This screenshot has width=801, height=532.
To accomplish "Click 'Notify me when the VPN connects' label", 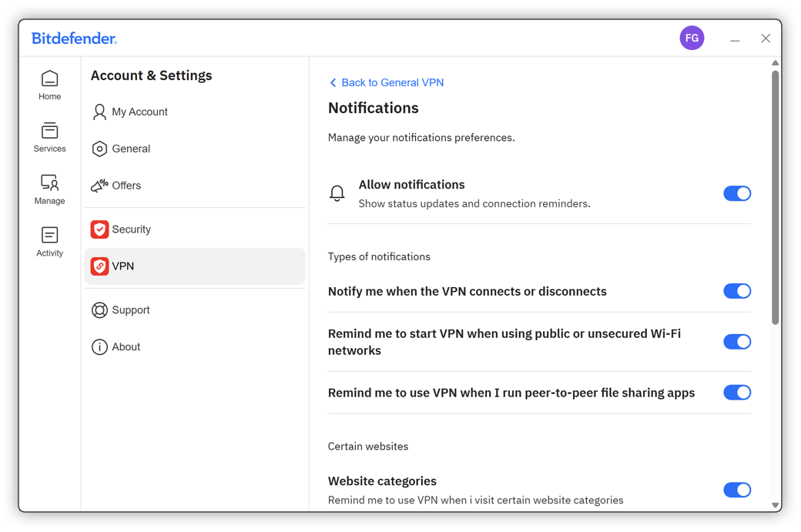I will pos(468,292).
